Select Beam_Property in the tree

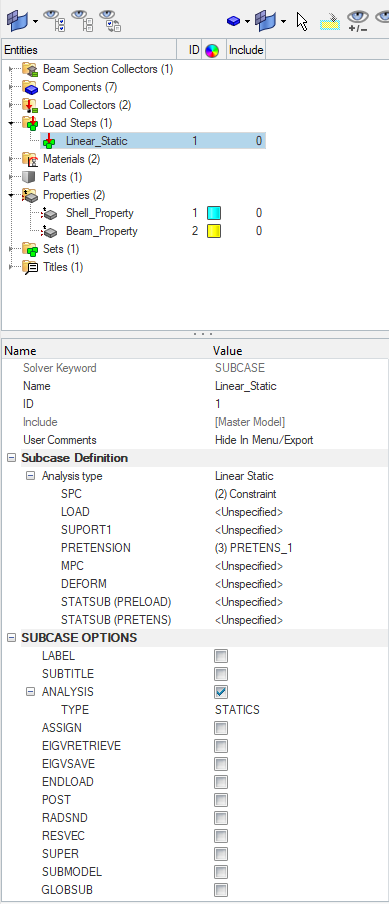(101, 231)
